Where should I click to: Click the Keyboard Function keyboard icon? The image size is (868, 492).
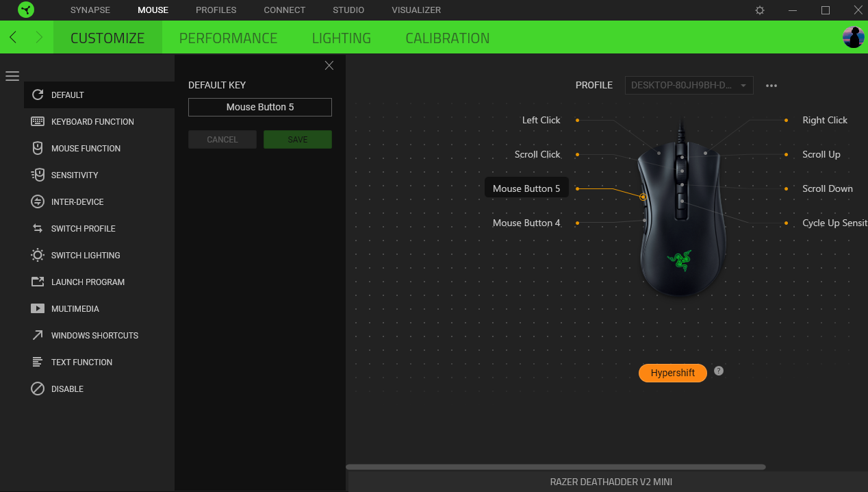pos(38,121)
